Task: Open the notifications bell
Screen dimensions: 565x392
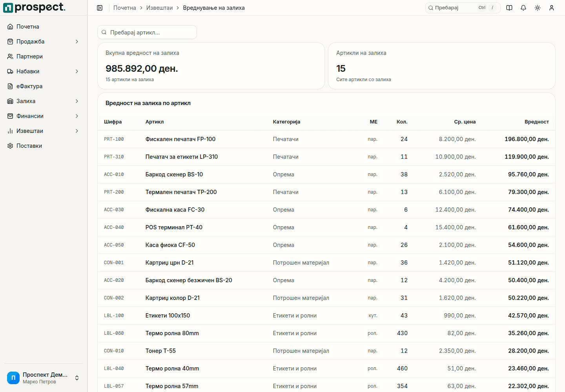Action: (523, 8)
